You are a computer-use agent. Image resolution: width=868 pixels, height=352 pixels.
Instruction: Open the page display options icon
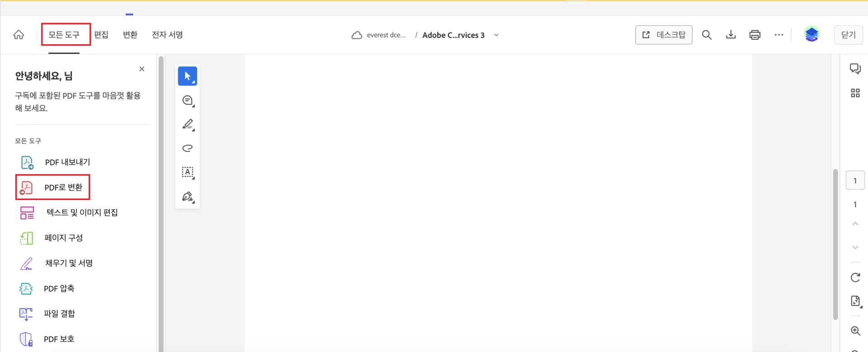(855, 301)
